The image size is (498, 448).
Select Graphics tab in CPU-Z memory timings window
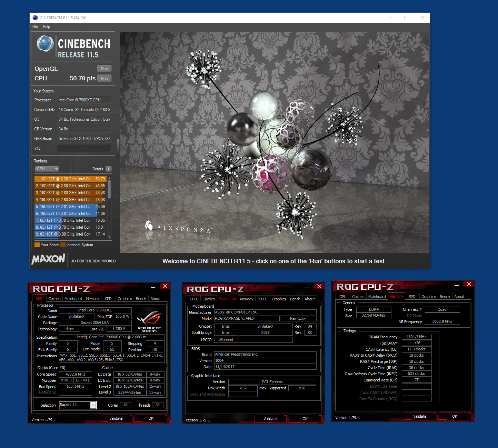pyautogui.click(x=429, y=297)
